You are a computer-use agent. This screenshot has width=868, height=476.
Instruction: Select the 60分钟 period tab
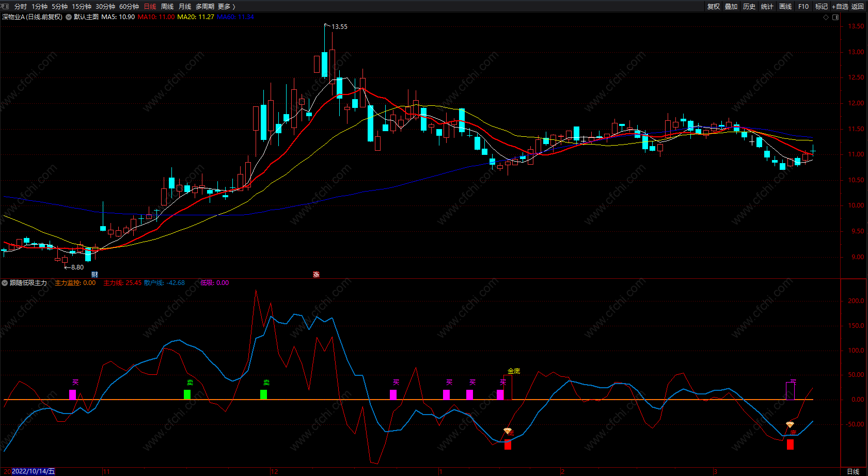tap(129, 7)
